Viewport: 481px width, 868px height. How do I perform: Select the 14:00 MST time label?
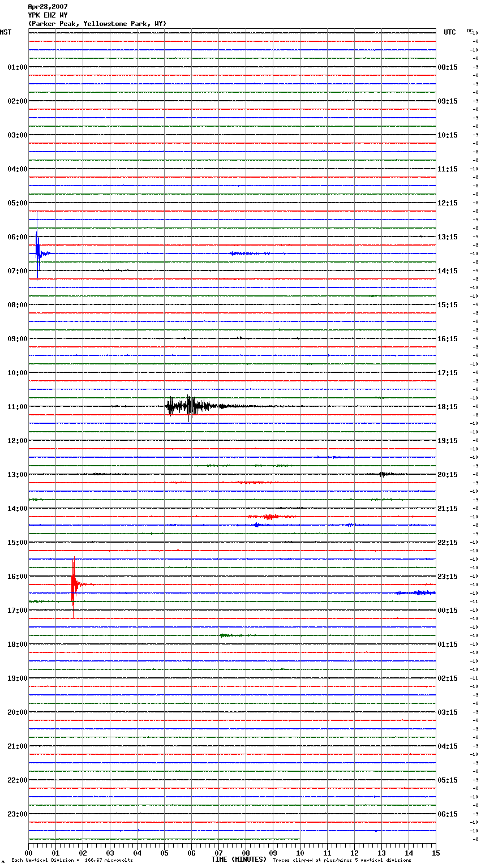click(x=18, y=509)
